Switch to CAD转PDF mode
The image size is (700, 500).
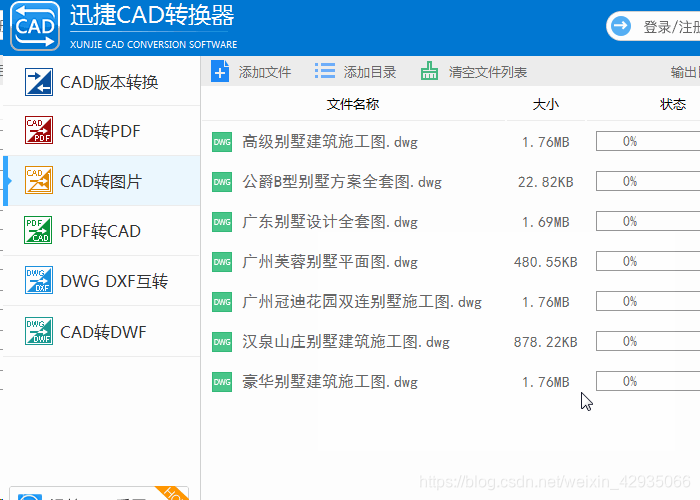pos(102,130)
